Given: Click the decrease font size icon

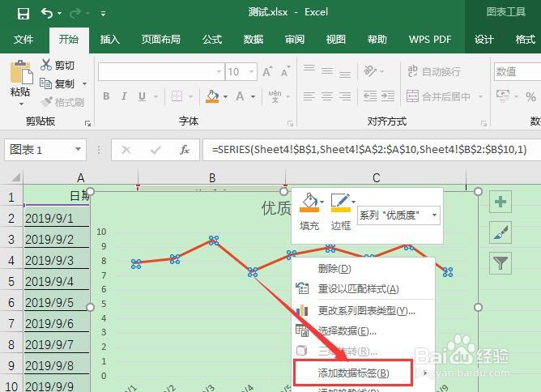Looking at the screenshot, I should coord(285,71).
